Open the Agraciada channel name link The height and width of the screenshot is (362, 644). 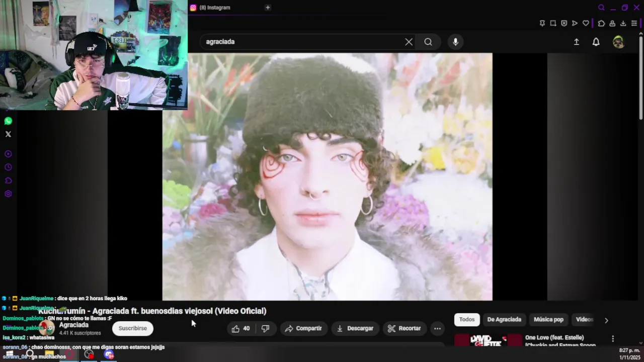pyautogui.click(x=74, y=325)
